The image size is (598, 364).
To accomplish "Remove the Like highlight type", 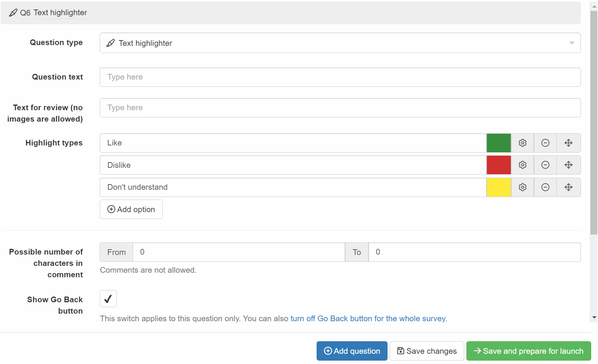I will (x=545, y=143).
